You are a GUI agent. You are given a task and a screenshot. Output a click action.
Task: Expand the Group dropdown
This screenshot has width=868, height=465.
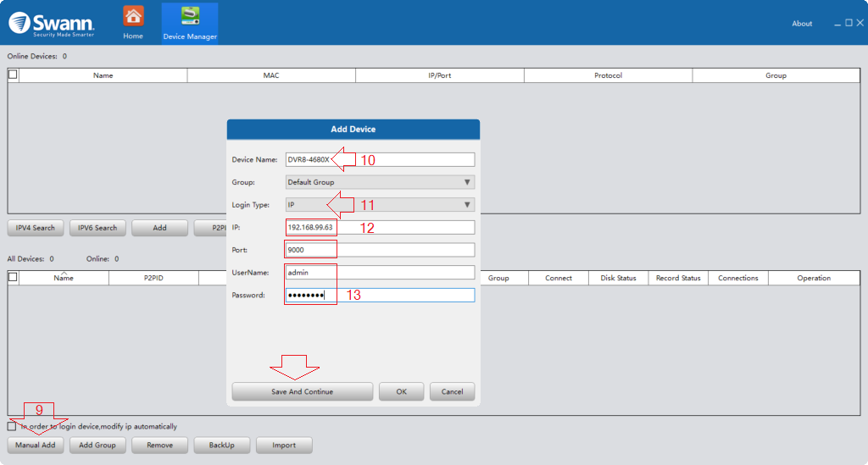point(379,182)
